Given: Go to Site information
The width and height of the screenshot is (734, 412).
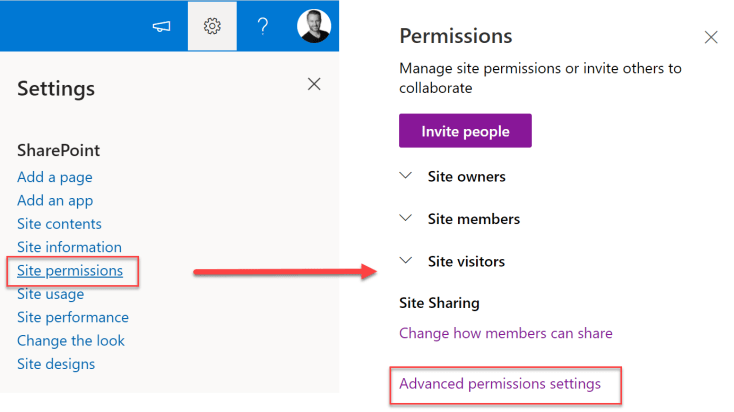Looking at the screenshot, I should coord(69,247).
